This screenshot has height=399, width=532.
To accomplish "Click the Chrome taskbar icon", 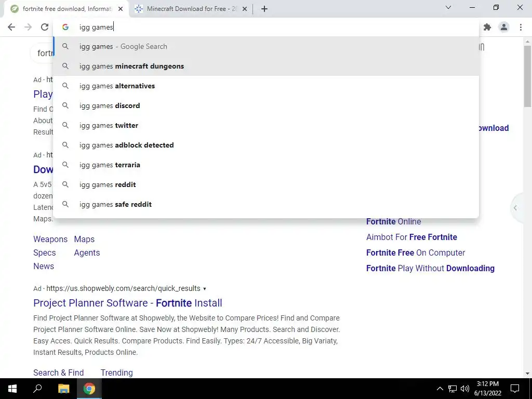I will pos(89,389).
